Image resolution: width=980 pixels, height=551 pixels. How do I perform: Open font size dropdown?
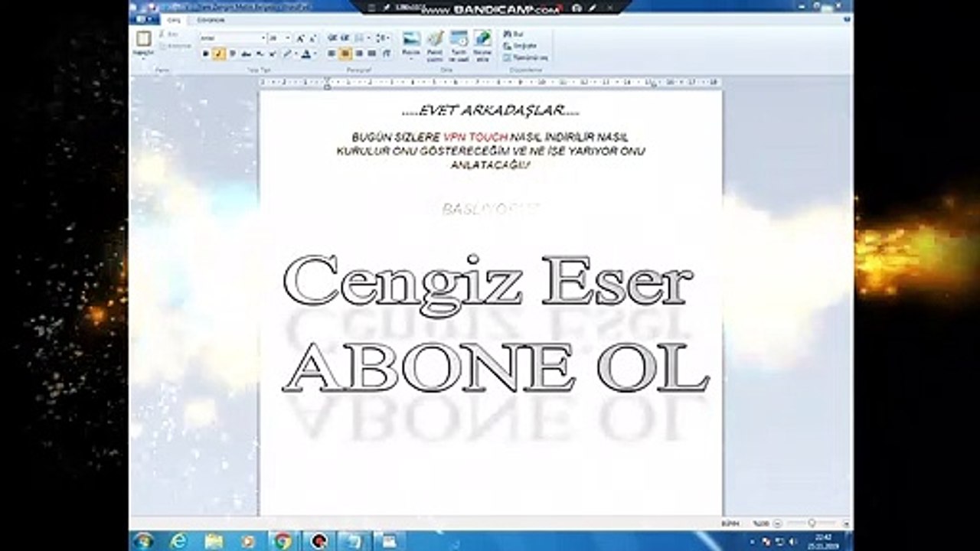[289, 37]
